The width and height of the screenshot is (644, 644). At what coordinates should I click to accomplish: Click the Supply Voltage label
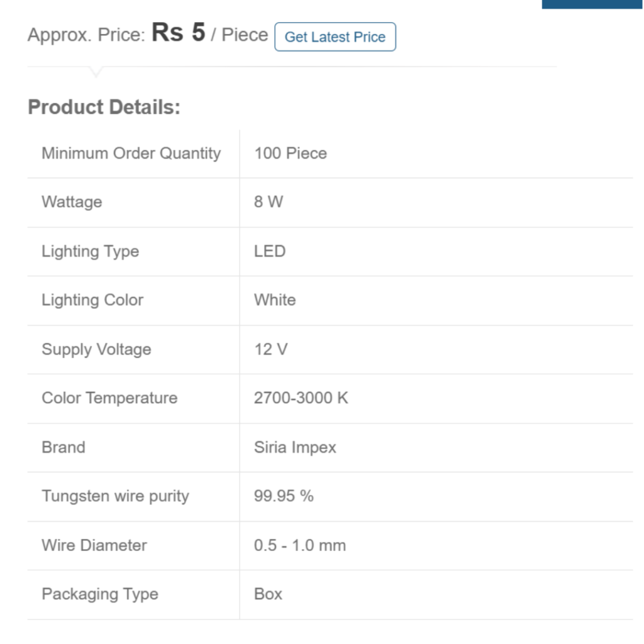tap(96, 349)
